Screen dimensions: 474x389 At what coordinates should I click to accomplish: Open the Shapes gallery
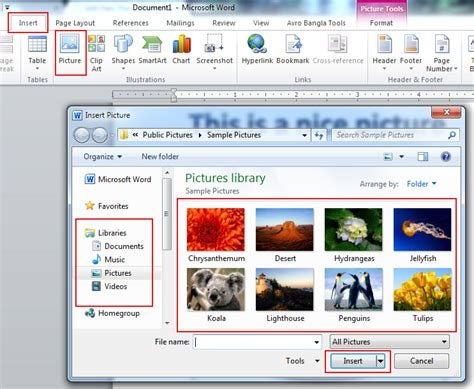[123, 53]
